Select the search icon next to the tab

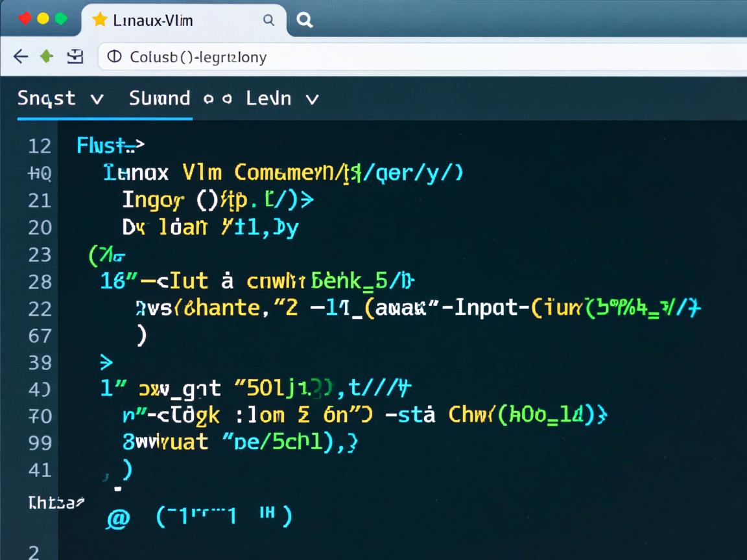pyautogui.click(x=304, y=20)
